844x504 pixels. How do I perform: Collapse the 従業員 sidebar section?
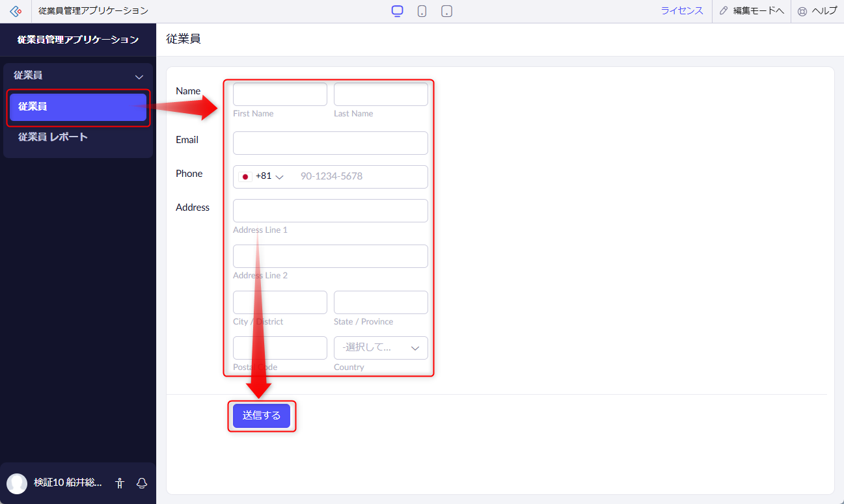point(139,77)
